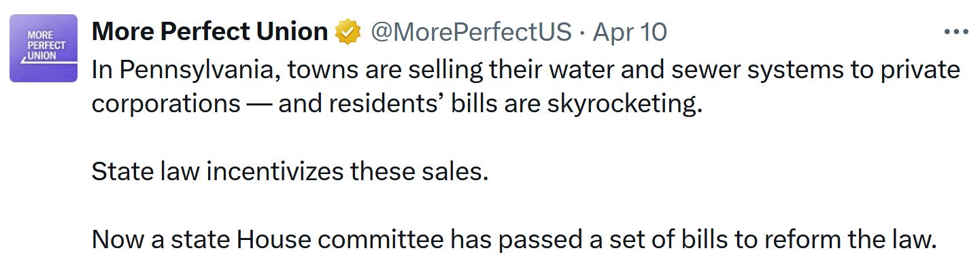Open the More Perfect Union profile avatar
Viewport: 980px width, 274px height.
pyautogui.click(x=44, y=48)
